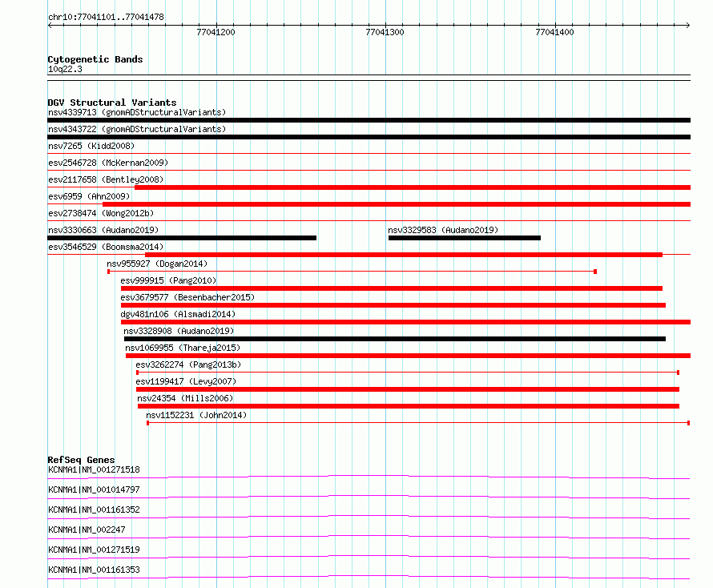713x588 pixels.
Task: Open transcript KCNMA1|NM_001271519 label
Action: pyautogui.click(x=94, y=550)
